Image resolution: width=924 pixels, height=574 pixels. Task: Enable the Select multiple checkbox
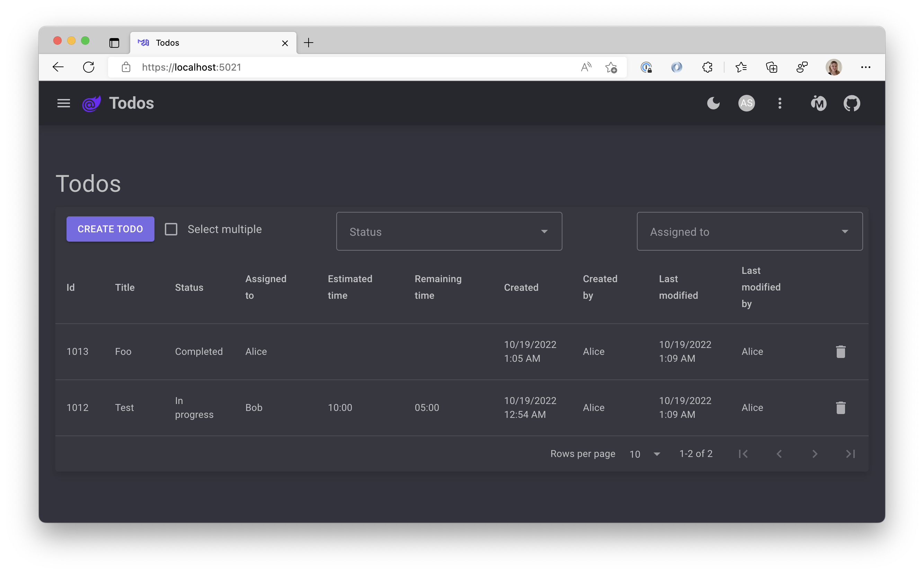coord(171,229)
